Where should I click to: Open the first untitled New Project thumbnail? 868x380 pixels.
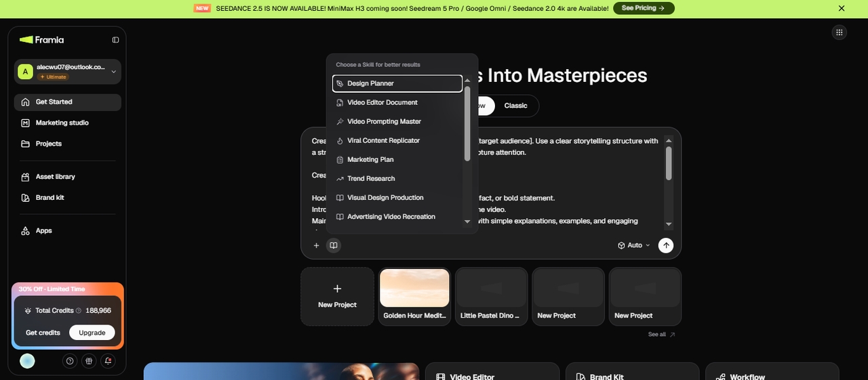tap(568, 296)
